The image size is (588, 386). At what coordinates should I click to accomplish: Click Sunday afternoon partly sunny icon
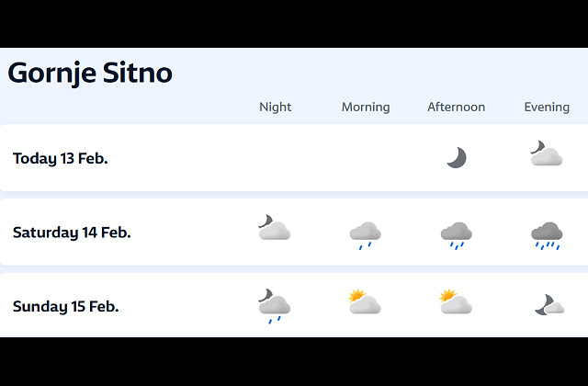pyautogui.click(x=456, y=302)
